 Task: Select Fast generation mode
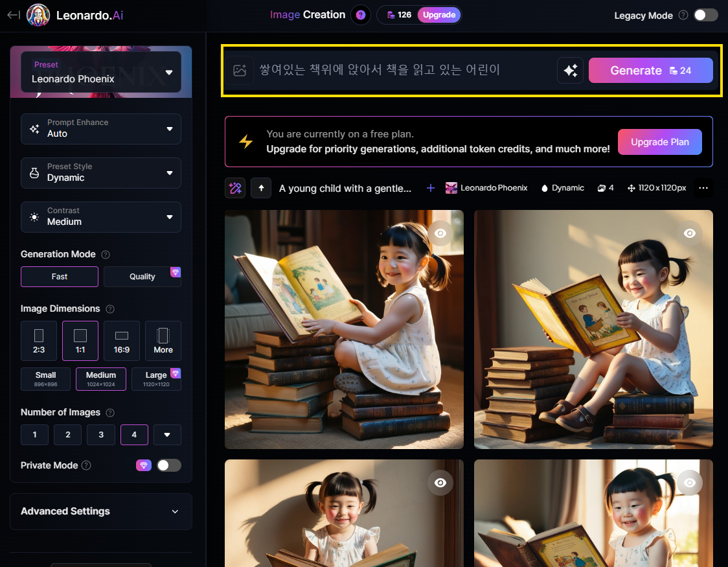(x=60, y=277)
